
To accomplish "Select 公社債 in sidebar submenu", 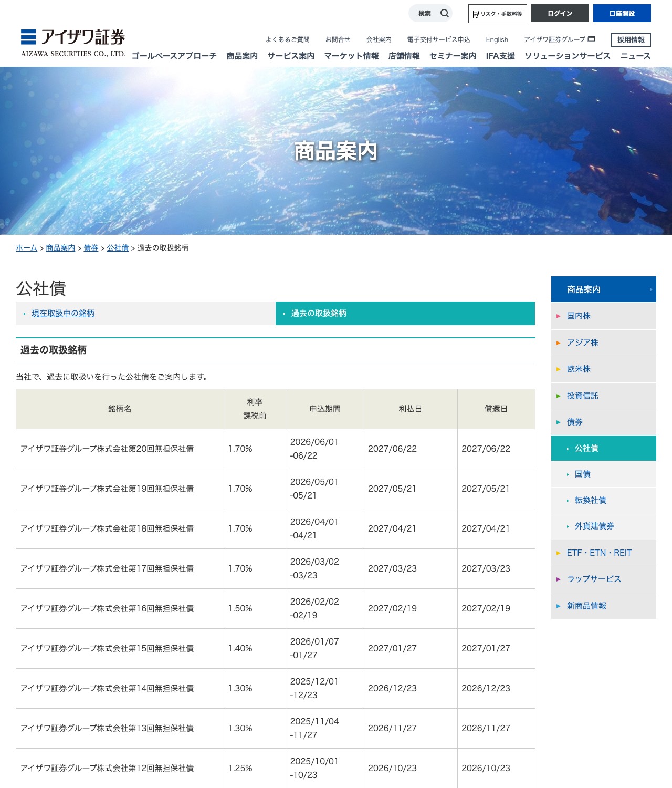I will point(604,448).
